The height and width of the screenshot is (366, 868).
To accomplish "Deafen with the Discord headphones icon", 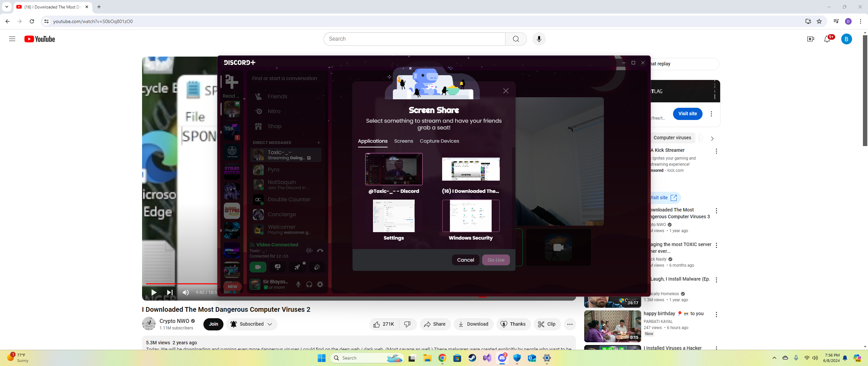I will point(309,284).
